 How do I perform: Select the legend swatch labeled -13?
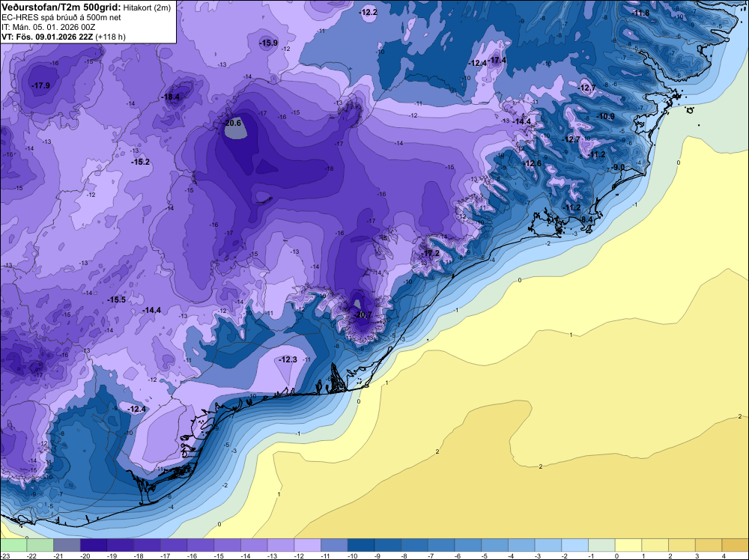[x=281, y=545]
